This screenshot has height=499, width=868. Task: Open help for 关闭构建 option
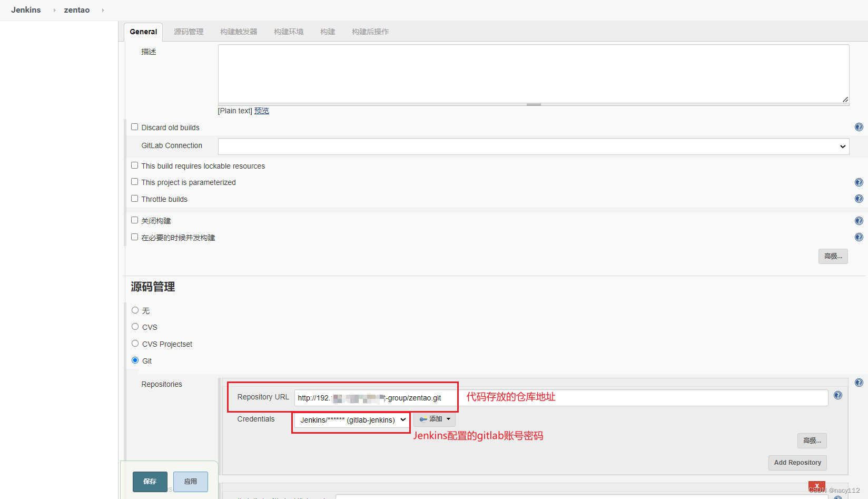coord(859,221)
